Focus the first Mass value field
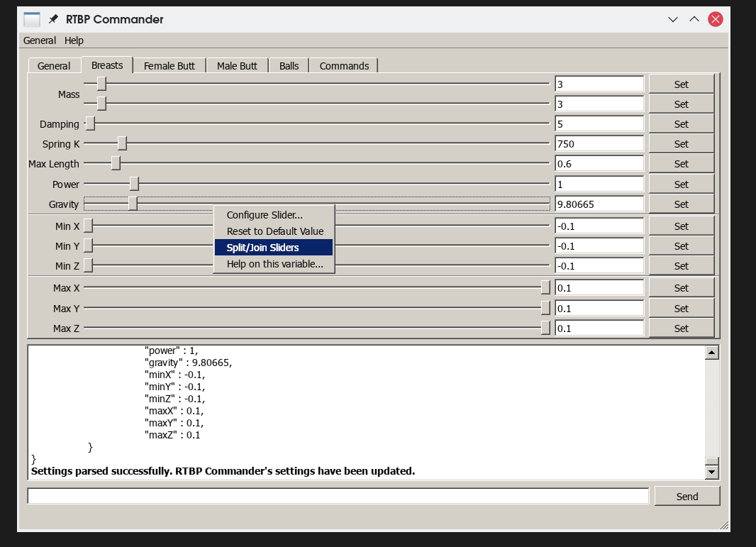Screen dimensions: 756x547 point(599,84)
